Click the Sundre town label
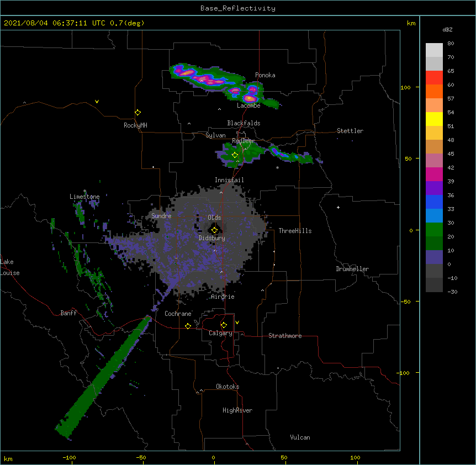Image resolution: width=476 pixels, height=465 pixels. [x=161, y=216]
